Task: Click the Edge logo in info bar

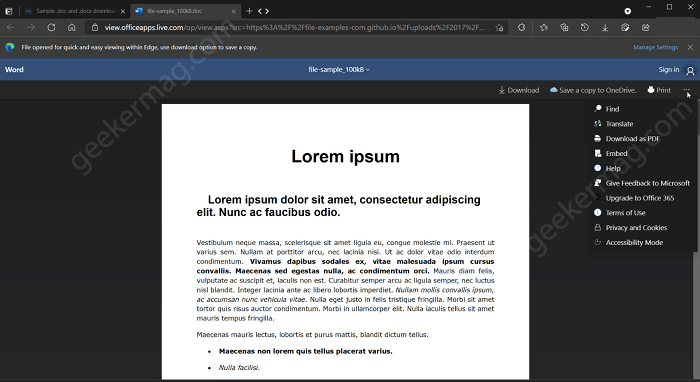Action: (x=10, y=47)
